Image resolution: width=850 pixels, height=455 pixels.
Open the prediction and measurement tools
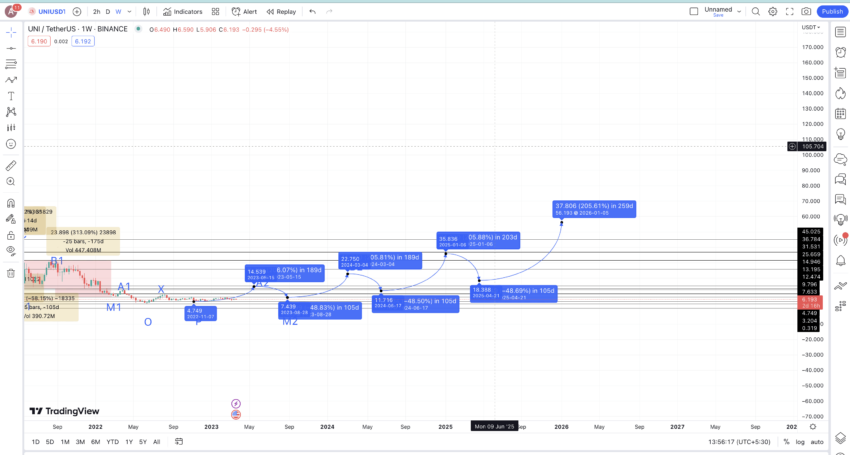pos(10,128)
